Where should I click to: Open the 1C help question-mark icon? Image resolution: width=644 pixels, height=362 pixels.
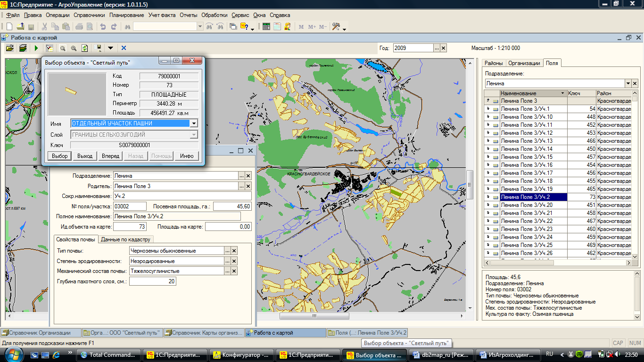point(244,26)
